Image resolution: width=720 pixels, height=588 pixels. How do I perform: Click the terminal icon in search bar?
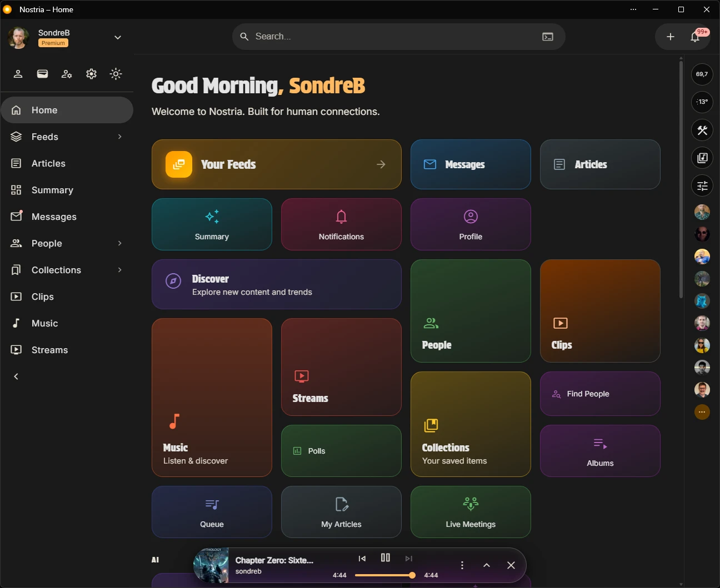pyautogui.click(x=548, y=37)
